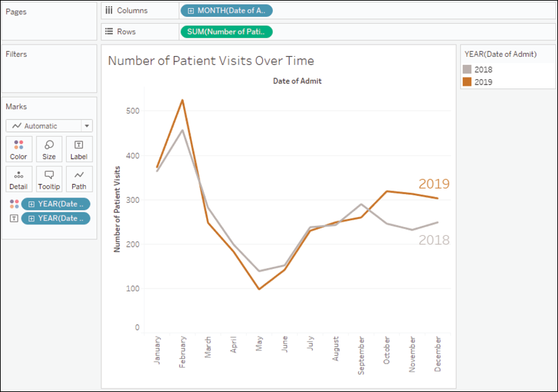Open the Color shelf on the Marks card
The width and height of the screenshot is (558, 392).
(18, 149)
